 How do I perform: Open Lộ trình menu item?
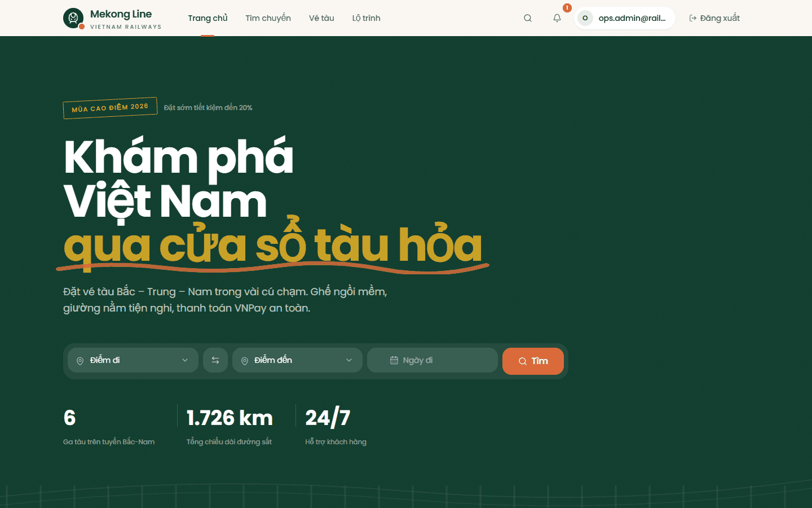pyautogui.click(x=367, y=18)
